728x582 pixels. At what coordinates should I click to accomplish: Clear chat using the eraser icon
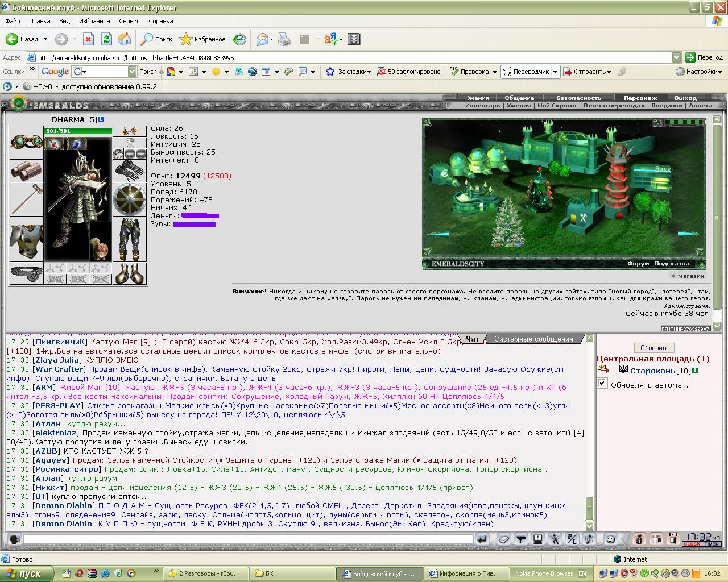coord(503,539)
